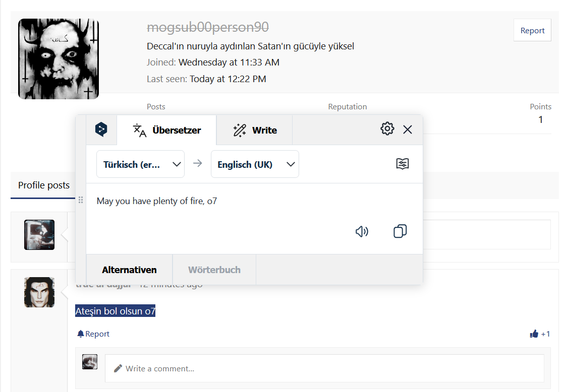Click the small commenter avatar beside comment box

point(90,362)
